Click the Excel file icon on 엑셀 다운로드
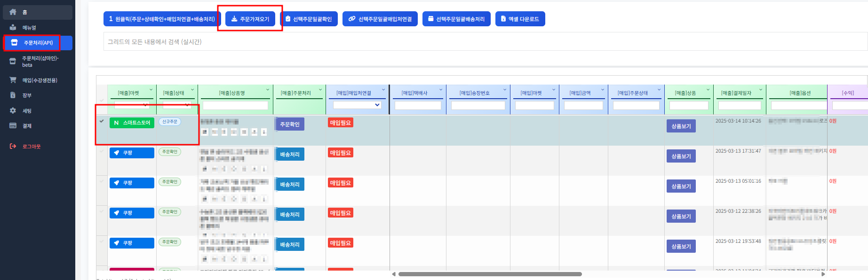This screenshot has height=280, width=868. [x=503, y=19]
